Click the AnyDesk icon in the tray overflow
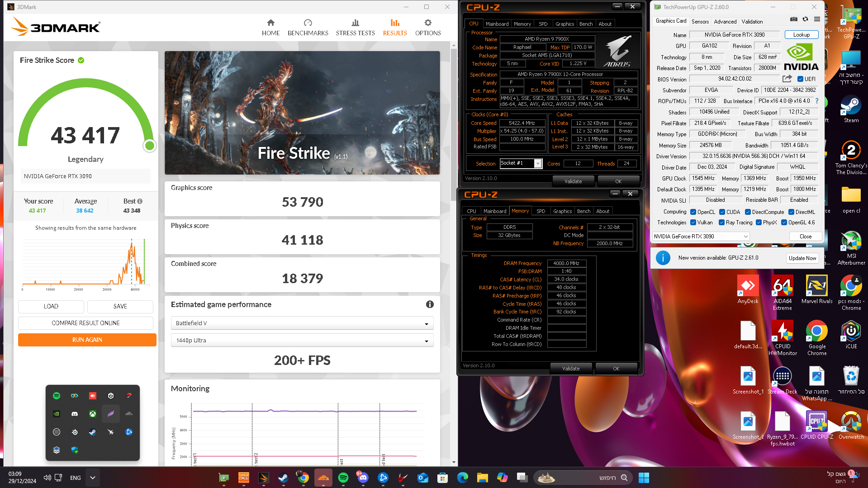Image resolution: width=868 pixels, height=488 pixels. [93, 396]
